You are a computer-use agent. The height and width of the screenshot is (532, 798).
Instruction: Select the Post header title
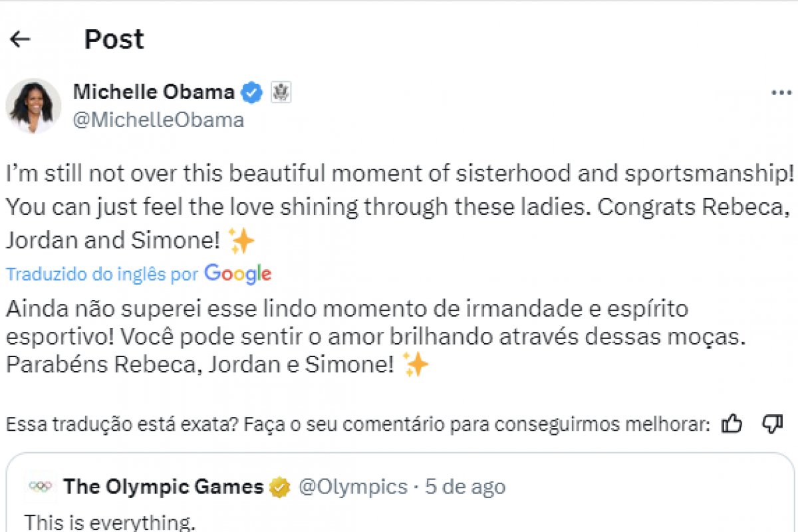tap(114, 39)
